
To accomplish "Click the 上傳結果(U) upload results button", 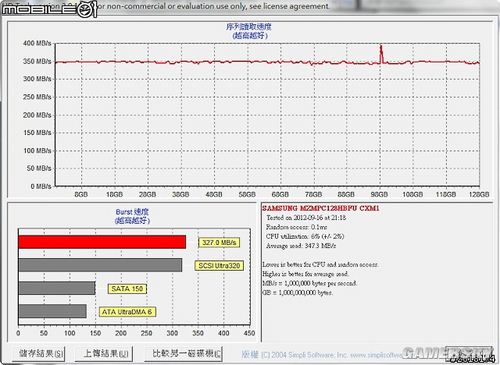I will point(104,353).
